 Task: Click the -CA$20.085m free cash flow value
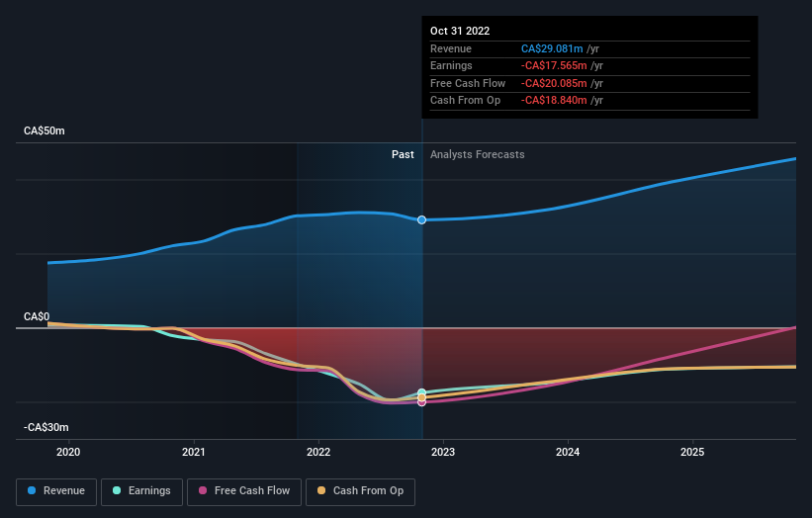[x=554, y=83]
